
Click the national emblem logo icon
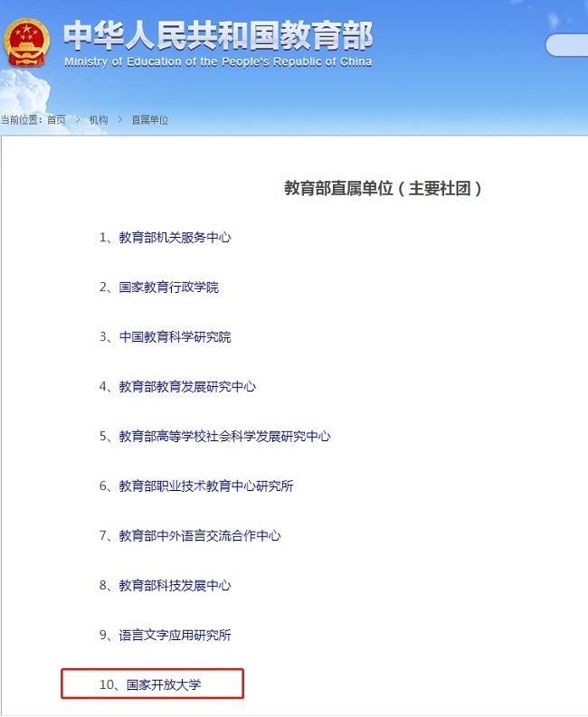[25, 42]
